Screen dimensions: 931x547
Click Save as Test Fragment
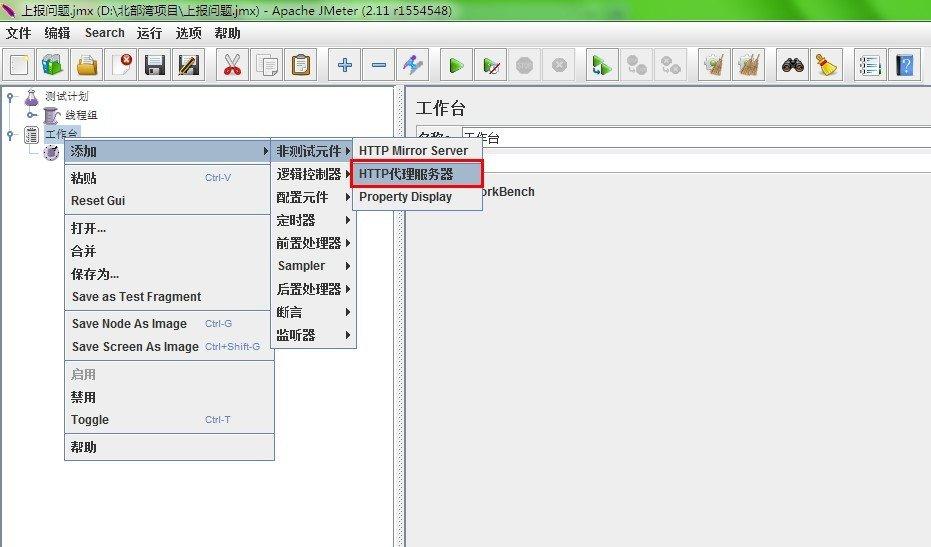click(x=136, y=297)
